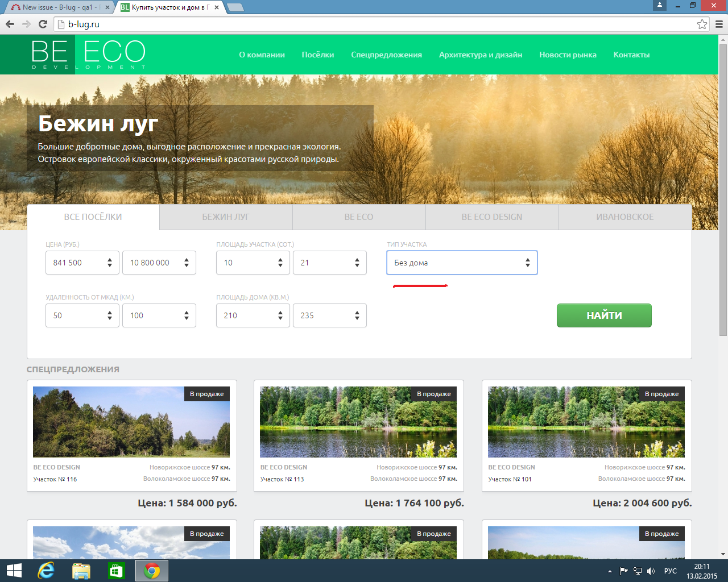Image resolution: width=728 pixels, height=582 pixels.
Task: Open the Участок № 116 listing thumbnail
Action: [x=131, y=422]
